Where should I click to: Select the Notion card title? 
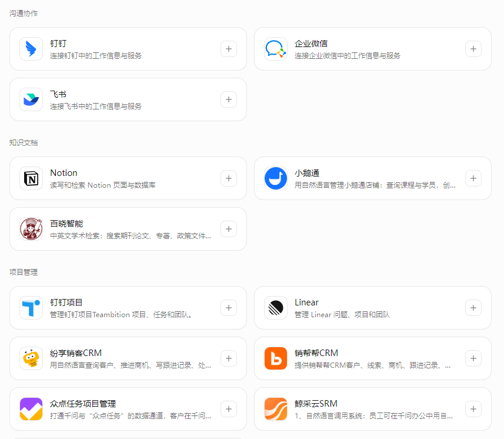pyautogui.click(x=64, y=173)
